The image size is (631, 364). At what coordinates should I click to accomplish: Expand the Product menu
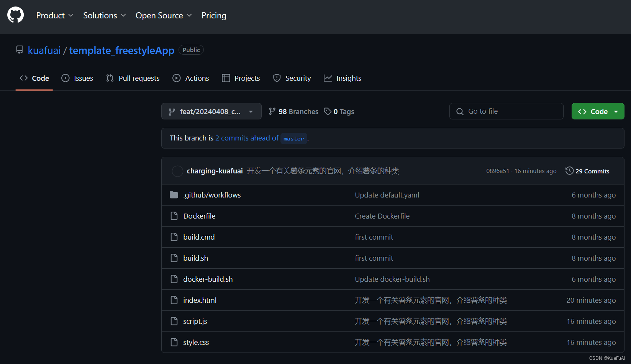point(55,15)
